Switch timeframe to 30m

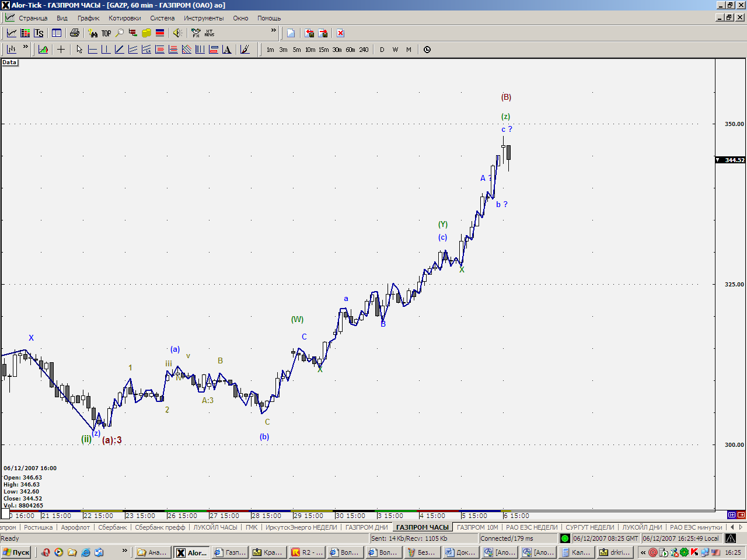click(x=337, y=50)
